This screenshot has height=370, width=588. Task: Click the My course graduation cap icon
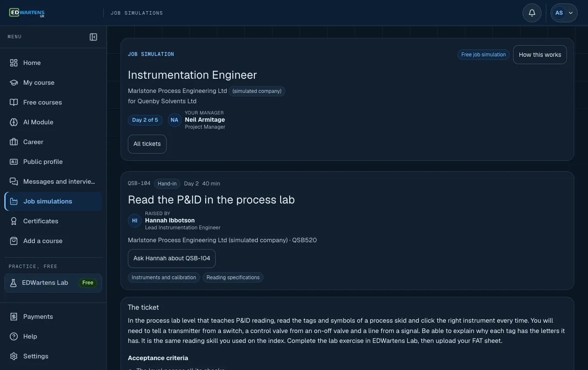click(x=14, y=83)
